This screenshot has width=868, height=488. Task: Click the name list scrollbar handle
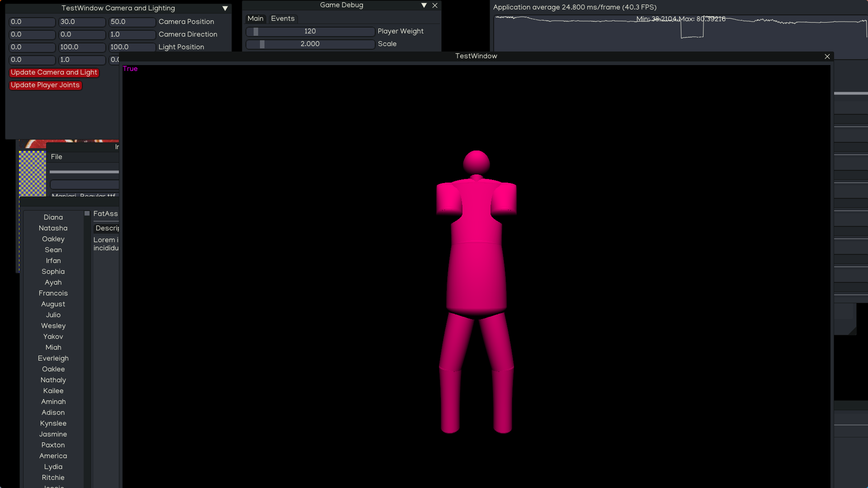pyautogui.click(x=87, y=213)
